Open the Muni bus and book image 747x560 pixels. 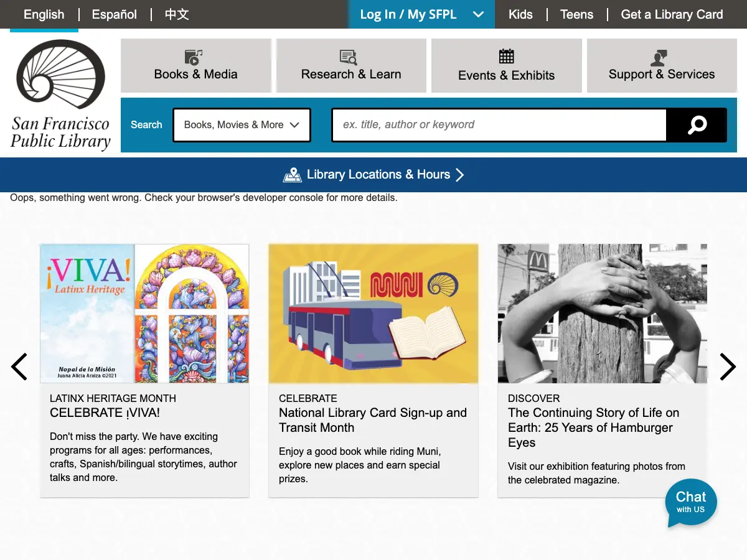374,314
